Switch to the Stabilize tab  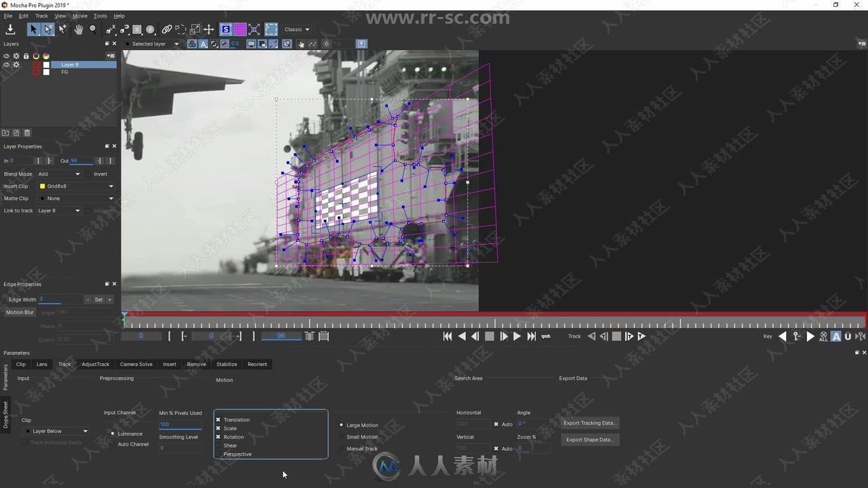[226, 365]
